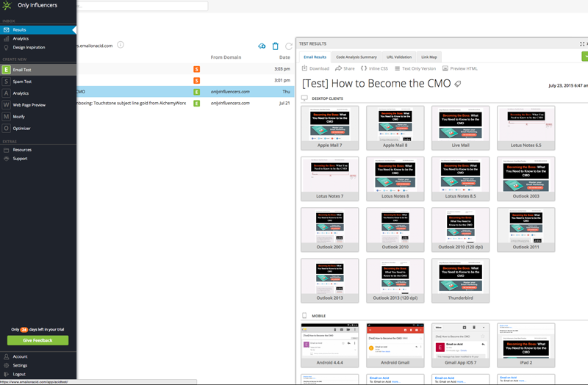Click the green E badge on Jul 21 row
Image resolution: width=588 pixels, height=385 pixels.
pos(196,103)
